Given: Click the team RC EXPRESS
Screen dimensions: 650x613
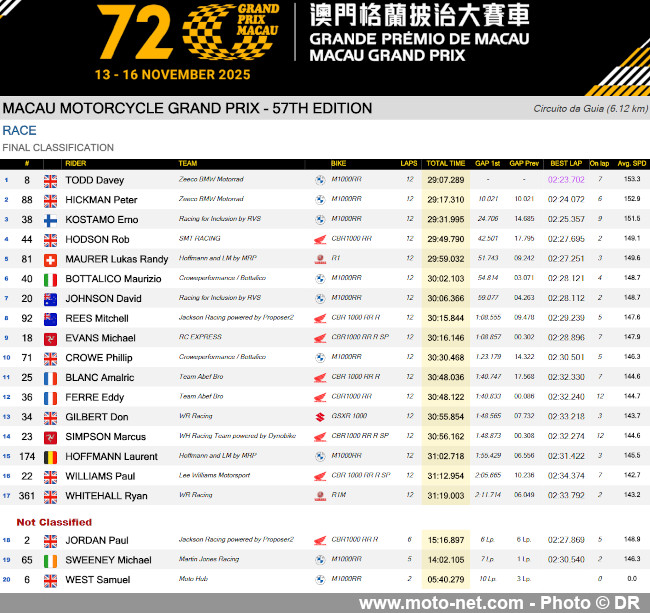Looking at the screenshot, I should tap(200, 337).
